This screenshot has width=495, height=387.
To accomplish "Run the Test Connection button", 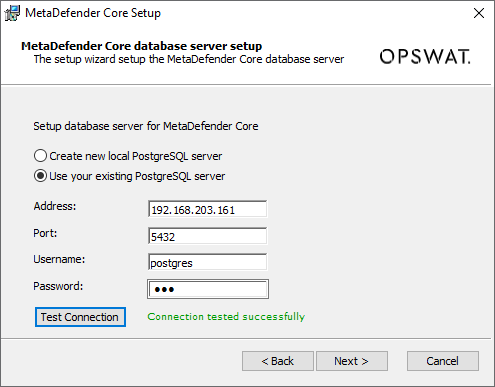I will pyautogui.click(x=80, y=317).
